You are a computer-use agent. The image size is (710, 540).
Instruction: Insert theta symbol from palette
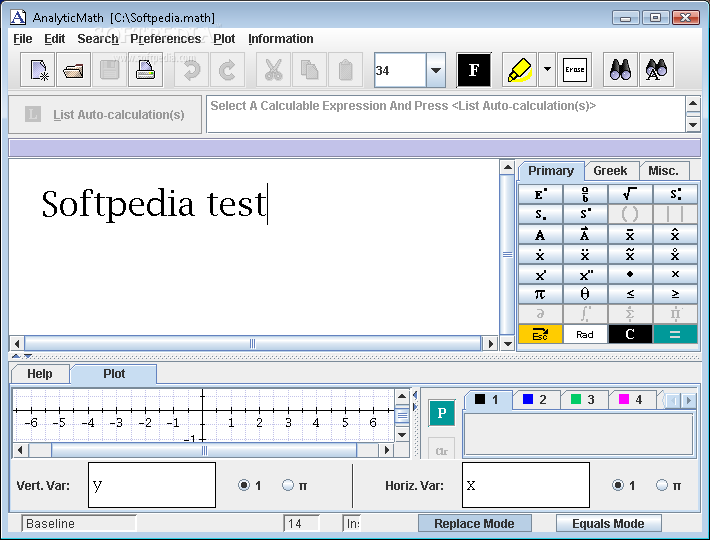coord(585,294)
